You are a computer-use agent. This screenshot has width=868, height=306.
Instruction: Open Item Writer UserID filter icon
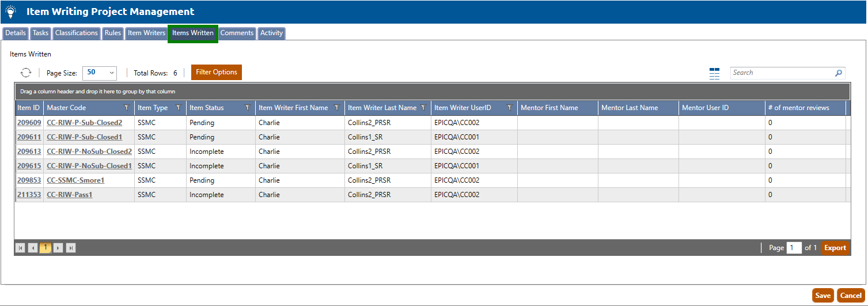point(509,108)
